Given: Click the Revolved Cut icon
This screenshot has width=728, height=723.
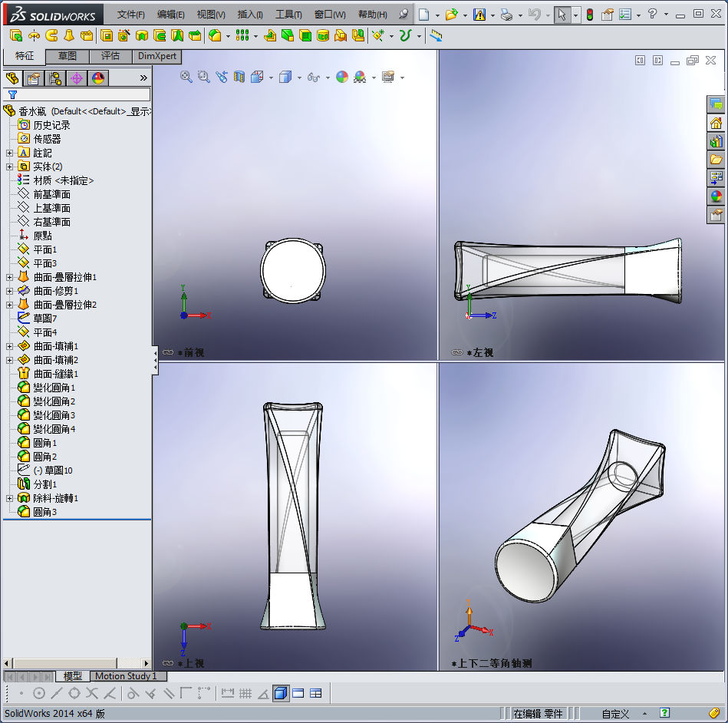Looking at the screenshot, I should (142, 36).
